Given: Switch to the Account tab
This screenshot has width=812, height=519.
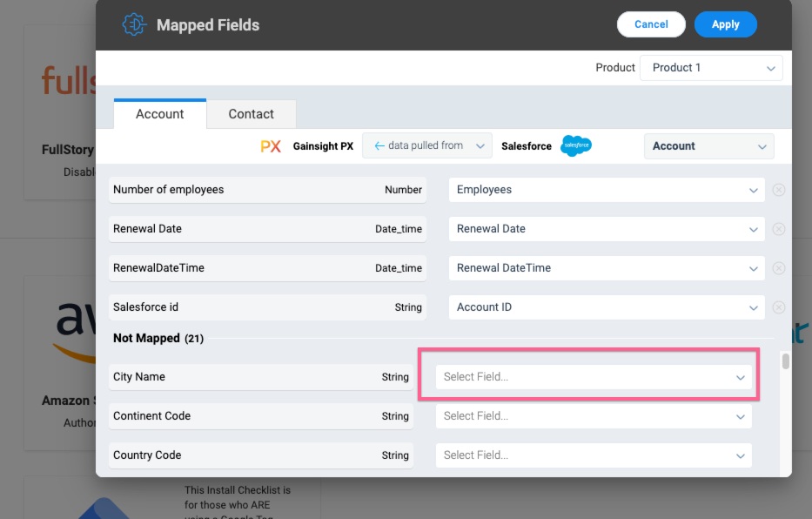Looking at the screenshot, I should (x=159, y=114).
